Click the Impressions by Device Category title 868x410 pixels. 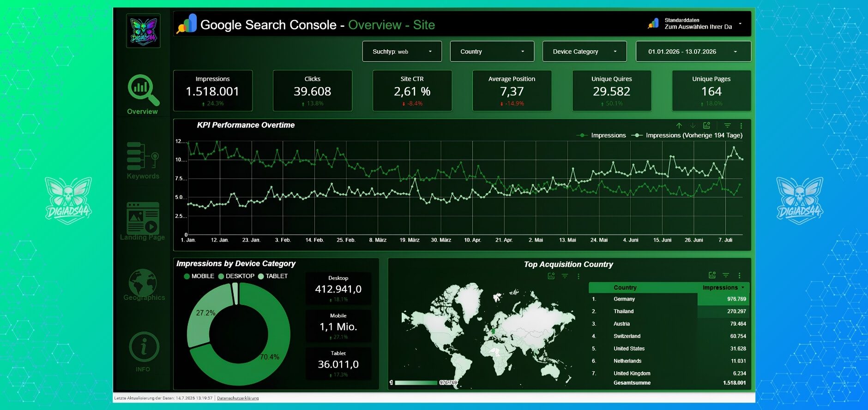pos(236,263)
